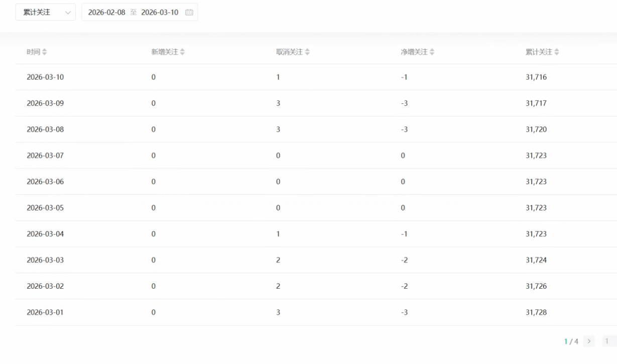
Task: Click the 1 / 4 page indicator
Action: [x=571, y=341]
